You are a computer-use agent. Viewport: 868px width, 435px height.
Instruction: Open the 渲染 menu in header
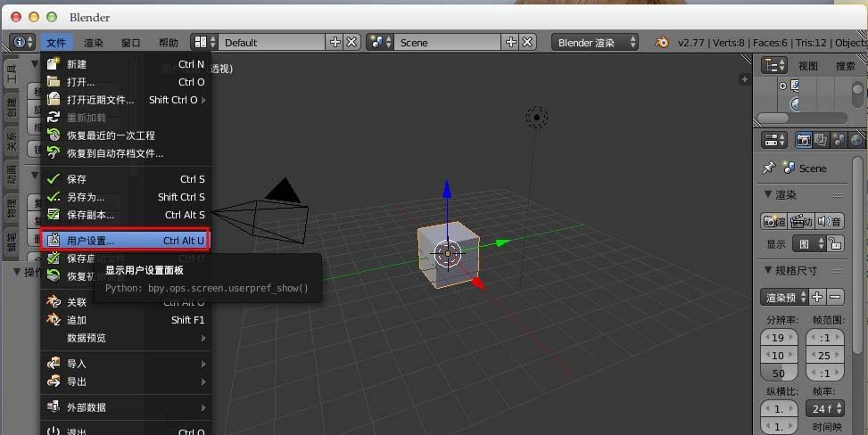(94, 42)
